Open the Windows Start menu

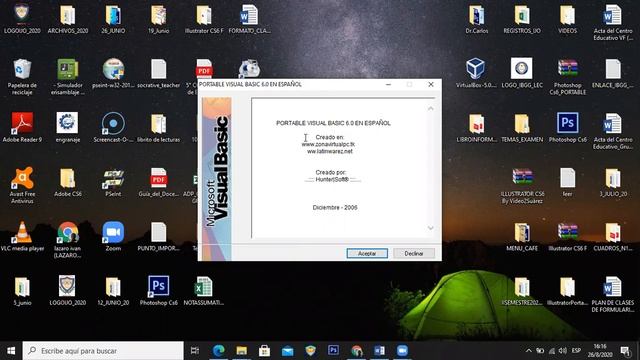pyautogui.click(x=11, y=351)
